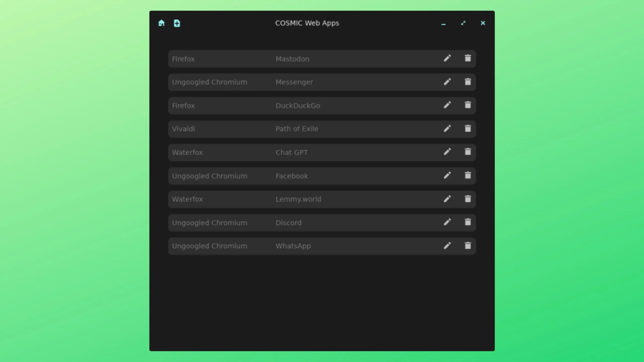Screen dimensions: 644x362
Task: Click Firefox label in Mastodon row
Action: [183, 59]
